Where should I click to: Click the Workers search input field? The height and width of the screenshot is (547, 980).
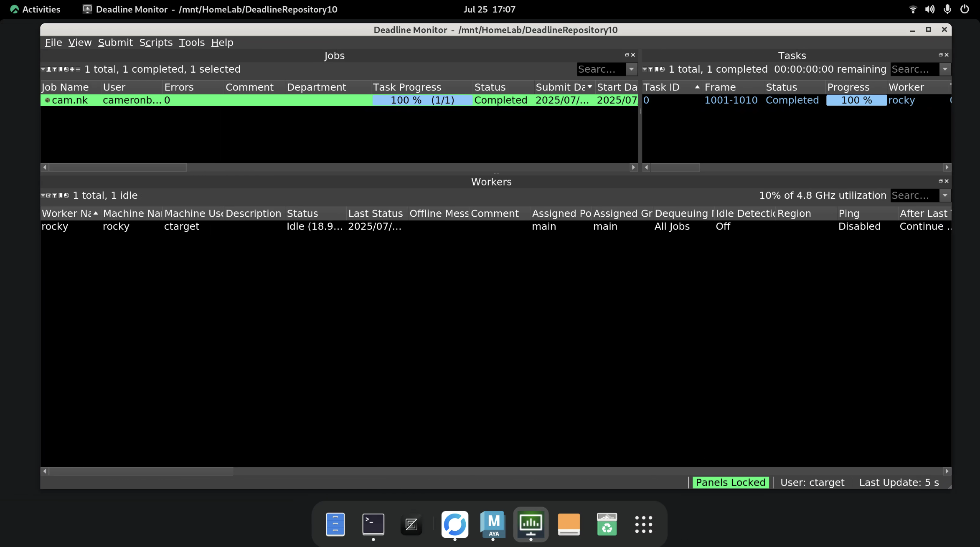click(x=914, y=195)
